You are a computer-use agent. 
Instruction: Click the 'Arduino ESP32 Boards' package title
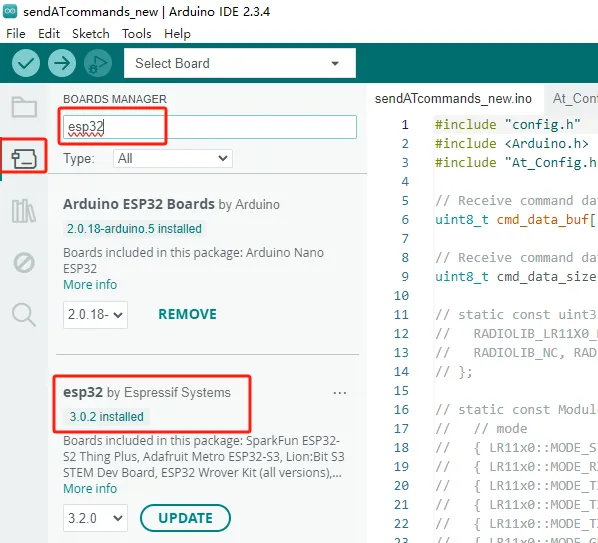point(139,204)
